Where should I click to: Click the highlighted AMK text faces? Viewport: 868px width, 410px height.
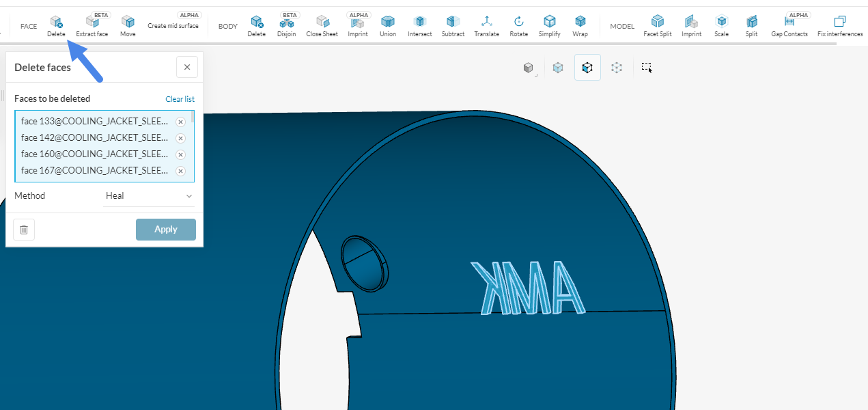tap(528, 288)
